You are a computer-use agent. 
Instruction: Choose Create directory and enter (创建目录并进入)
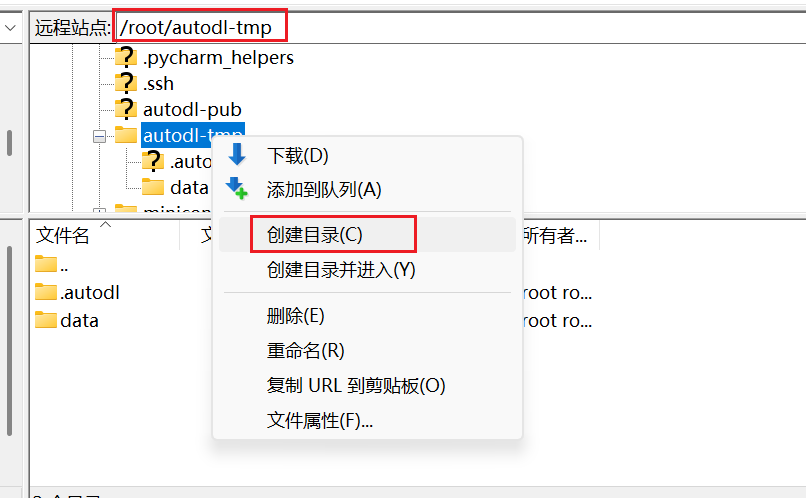[x=367, y=270]
